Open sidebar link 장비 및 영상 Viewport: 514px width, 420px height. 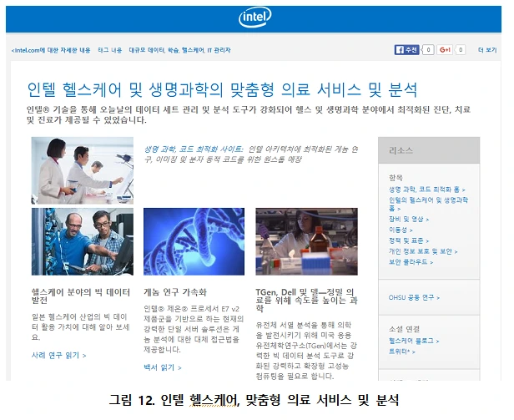pyautogui.click(x=409, y=220)
